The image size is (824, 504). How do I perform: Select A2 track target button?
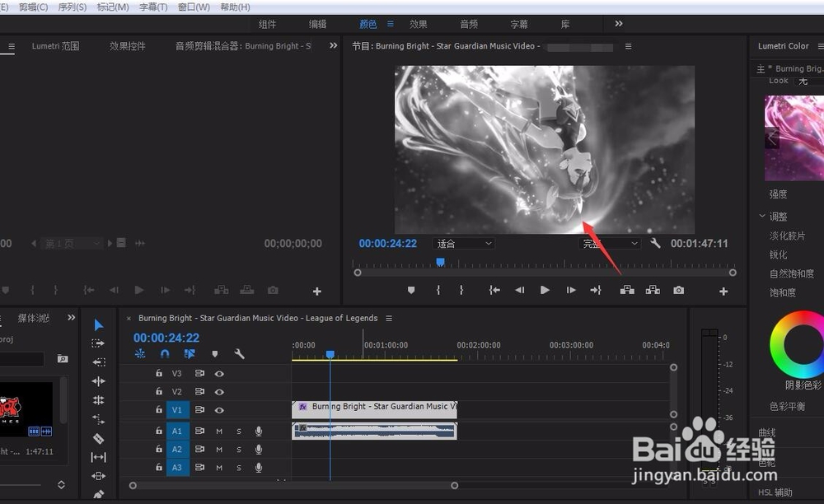pos(177,450)
